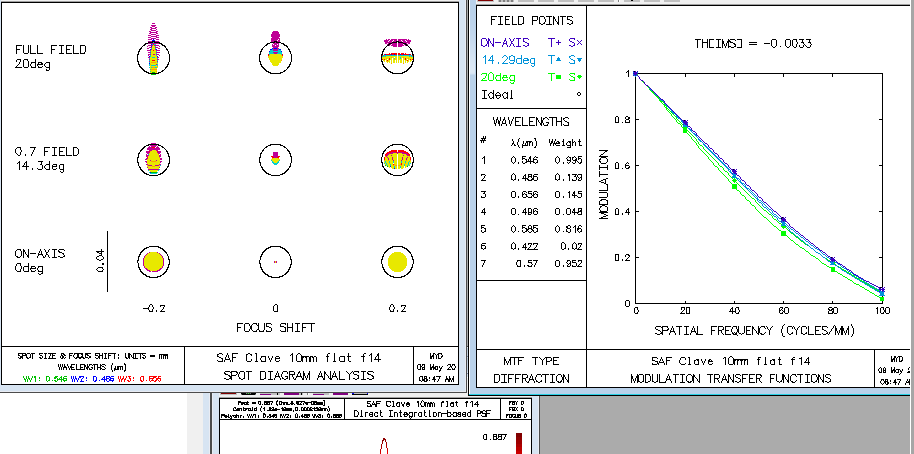Click the 'MTF TYPE' label
The image size is (914, 454).
pos(531,361)
